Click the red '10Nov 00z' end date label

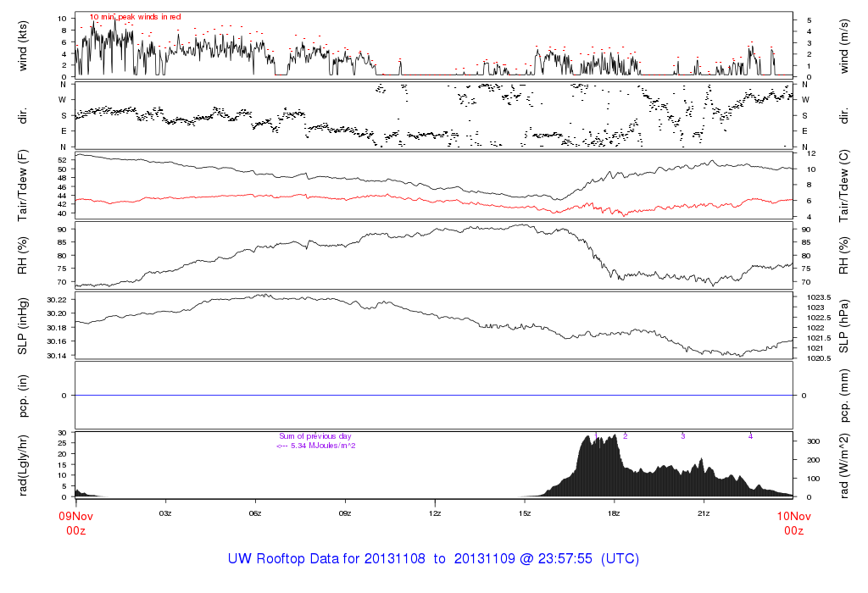793,522
